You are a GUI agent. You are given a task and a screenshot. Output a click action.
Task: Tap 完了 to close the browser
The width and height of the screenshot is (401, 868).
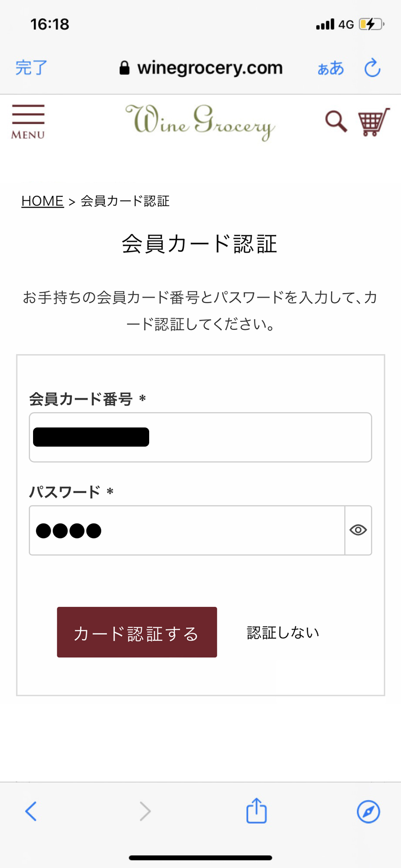[31, 68]
